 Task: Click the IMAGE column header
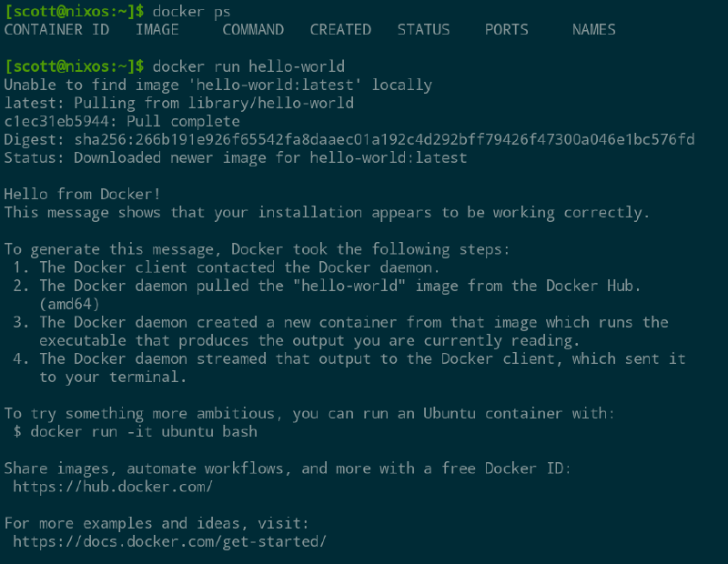(157, 30)
